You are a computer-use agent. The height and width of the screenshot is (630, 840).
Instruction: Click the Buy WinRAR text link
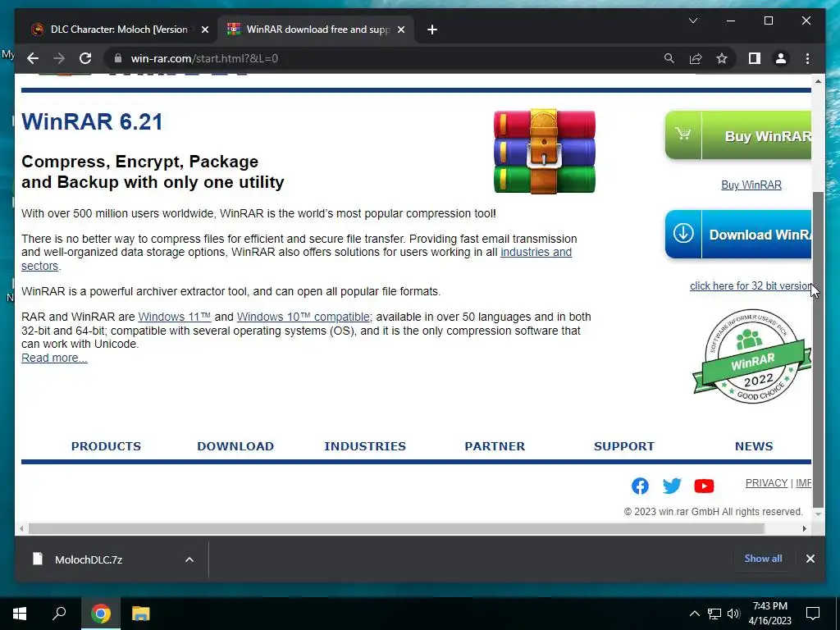click(751, 185)
